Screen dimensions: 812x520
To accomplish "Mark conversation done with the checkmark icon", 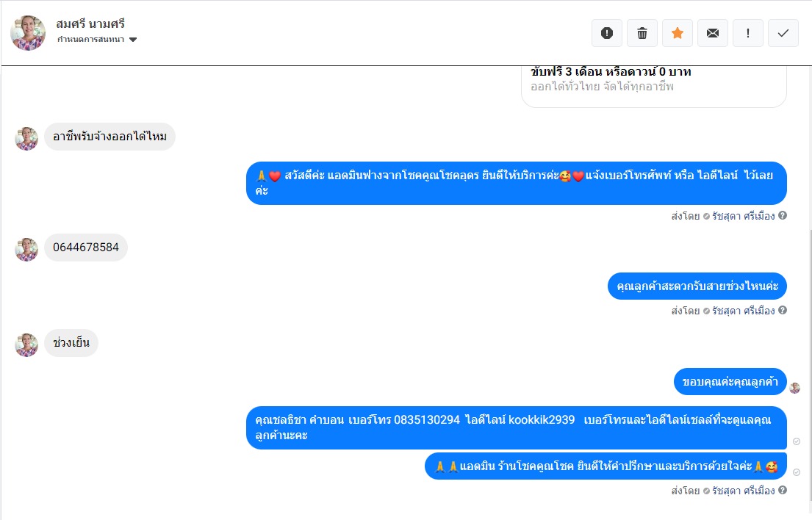I will click(783, 33).
